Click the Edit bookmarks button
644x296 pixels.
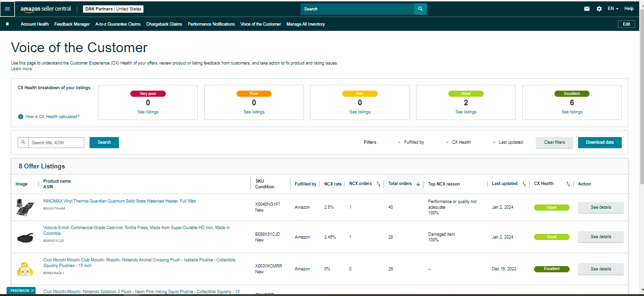point(626,24)
